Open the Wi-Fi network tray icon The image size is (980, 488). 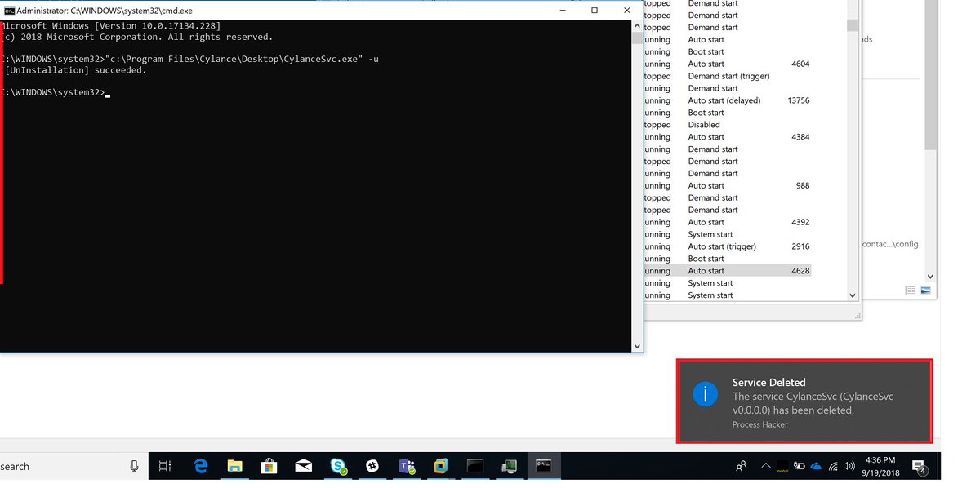834,466
